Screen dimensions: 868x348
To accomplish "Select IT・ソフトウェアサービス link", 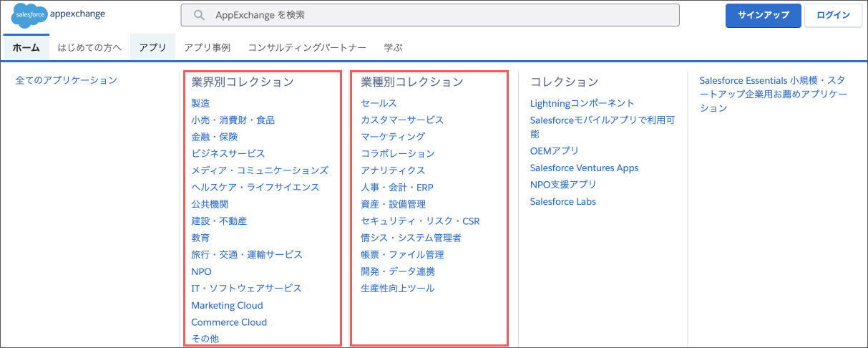I will 246,288.
